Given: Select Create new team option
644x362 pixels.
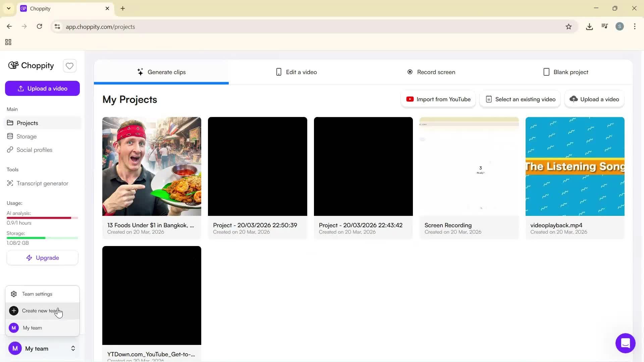Looking at the screenshot, I should tap(40, 311).
